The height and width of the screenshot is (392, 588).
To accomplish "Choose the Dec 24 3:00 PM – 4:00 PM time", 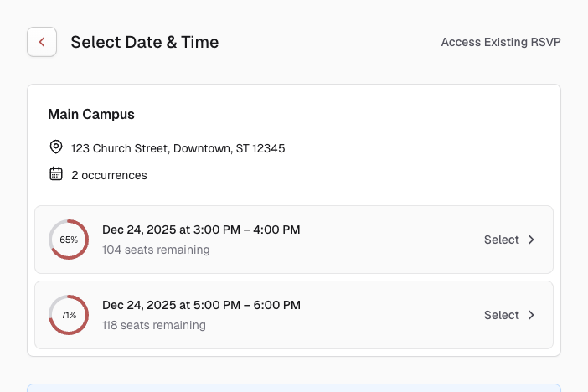I will point(201,230).
